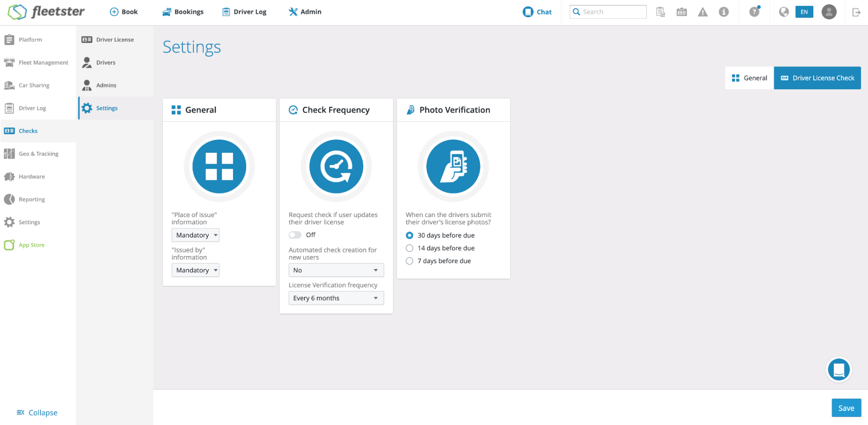
Task: Open License Verification frequency dropdown
Action: (336, 298)
